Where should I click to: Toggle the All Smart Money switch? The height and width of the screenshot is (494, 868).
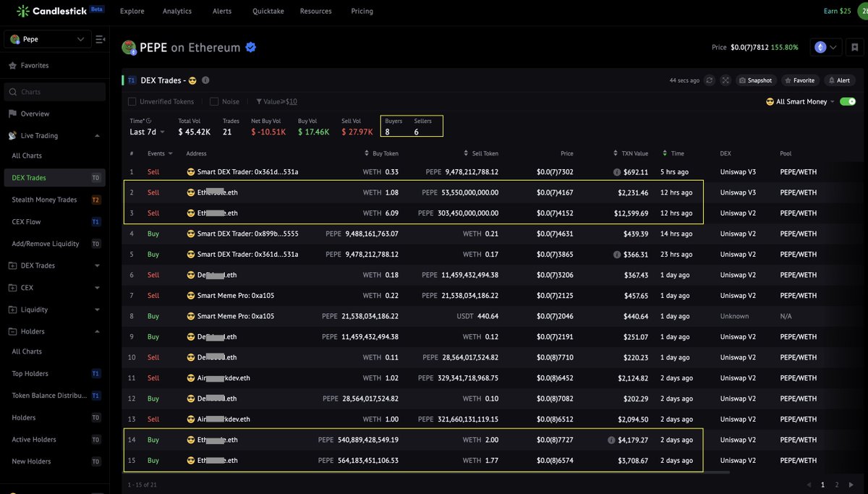click(x=848, y=102)
